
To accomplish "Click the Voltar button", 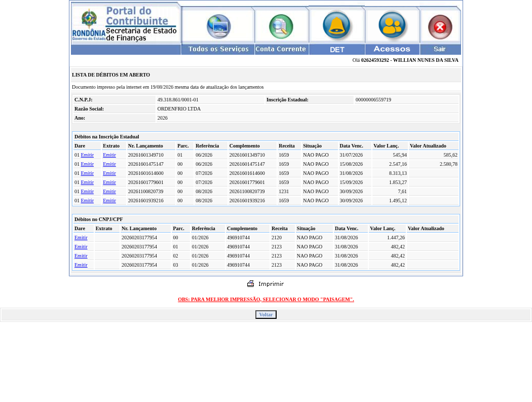I will [x=266, y=315].
